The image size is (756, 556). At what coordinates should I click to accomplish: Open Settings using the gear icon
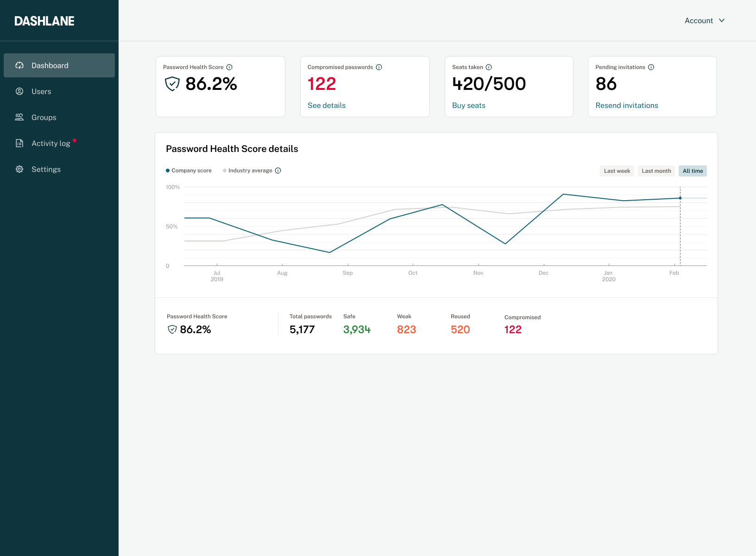pos(19,169)
